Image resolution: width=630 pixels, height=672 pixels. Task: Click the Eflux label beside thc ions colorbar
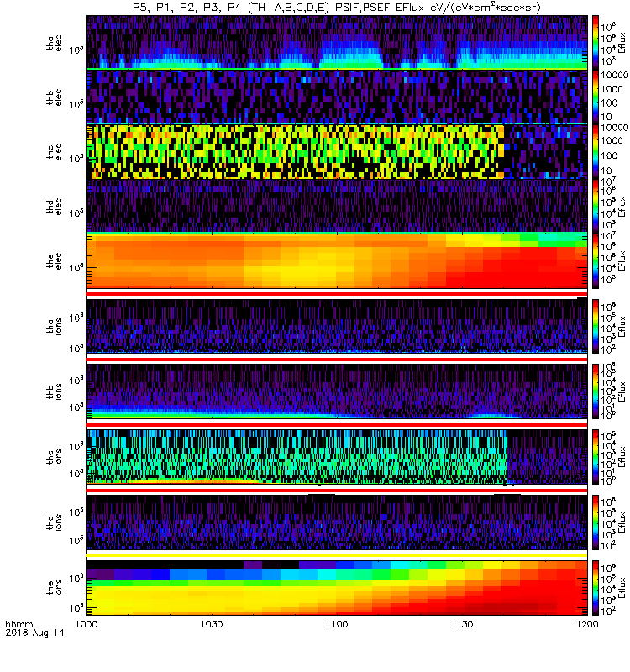622,457
